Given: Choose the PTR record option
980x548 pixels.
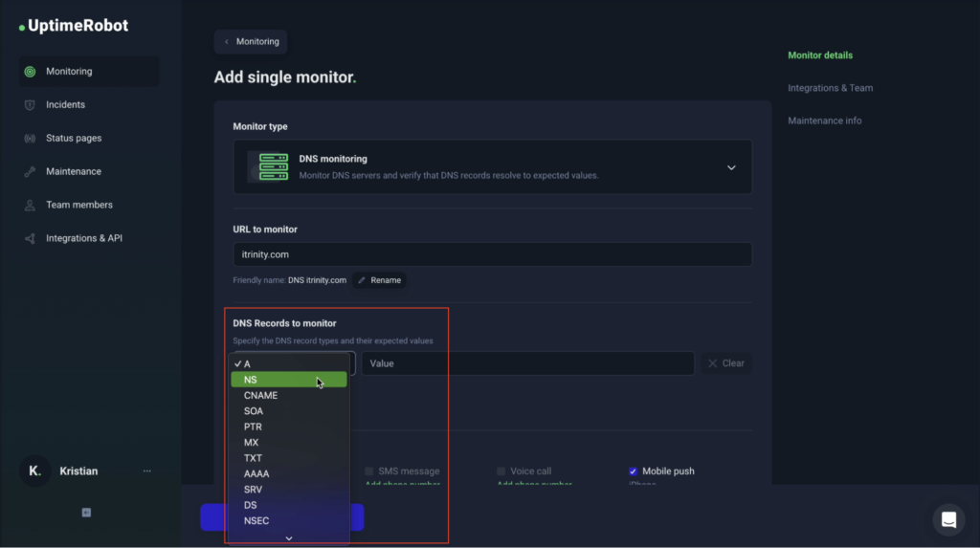Looking at the screenshot, I should coord(289,427).
